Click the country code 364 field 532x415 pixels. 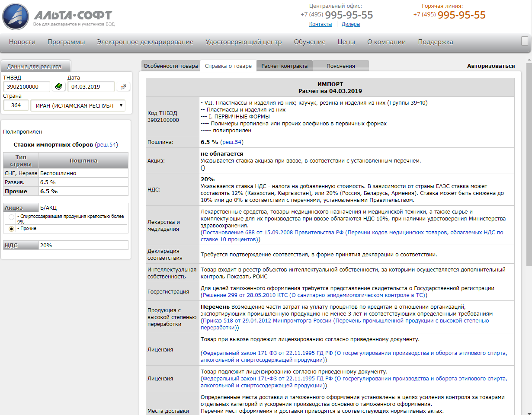coord(16,105)
